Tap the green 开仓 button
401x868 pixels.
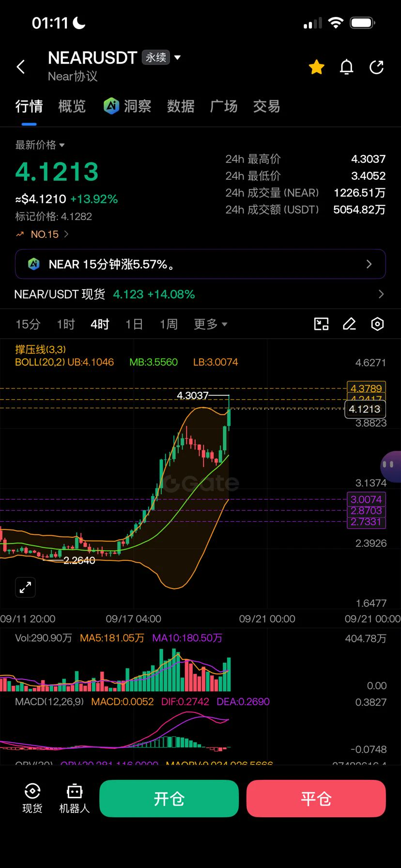(x=169, y=798)
